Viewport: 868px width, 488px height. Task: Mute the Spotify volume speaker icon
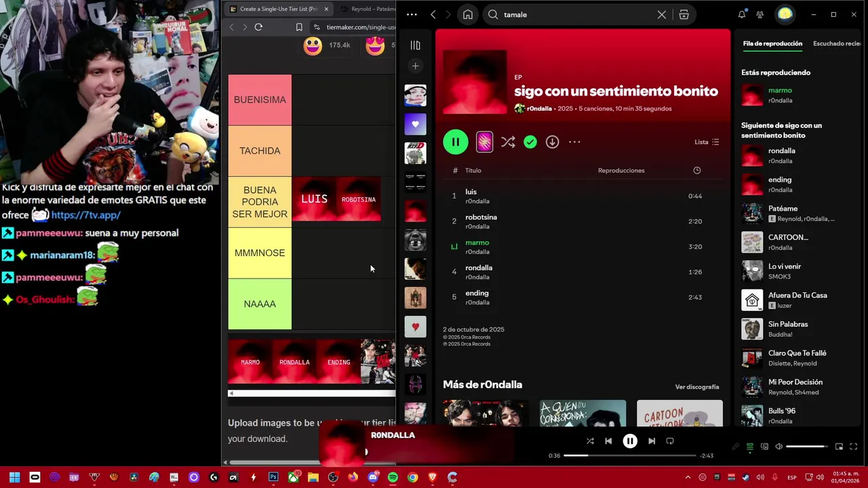[778, 447]
